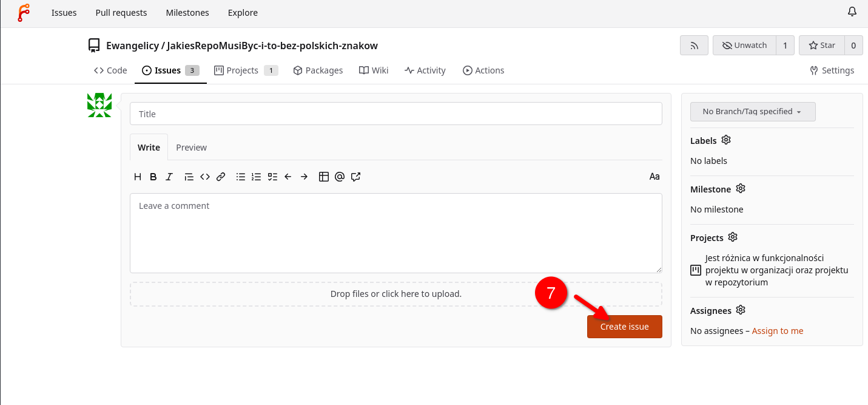Open notifications via the bell icon
Viewport: 868px width, 405px height.
pos(852,12)
